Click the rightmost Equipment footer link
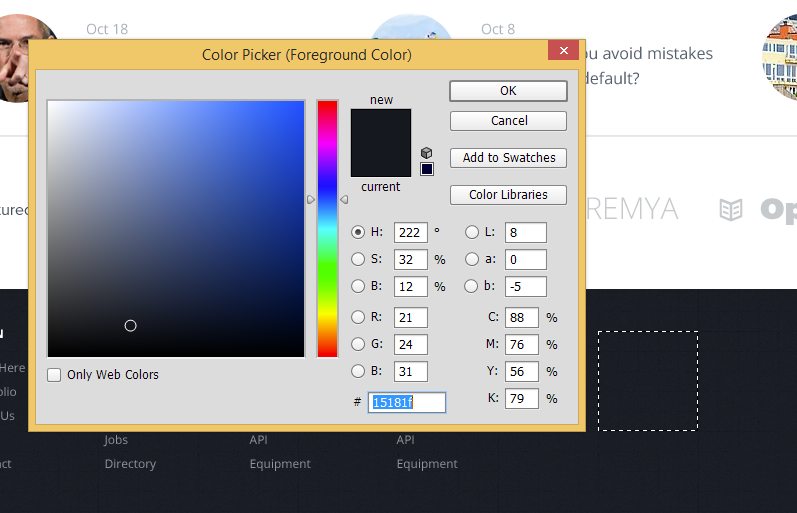This screenshot has width=797, height=513. pos(427,464)
